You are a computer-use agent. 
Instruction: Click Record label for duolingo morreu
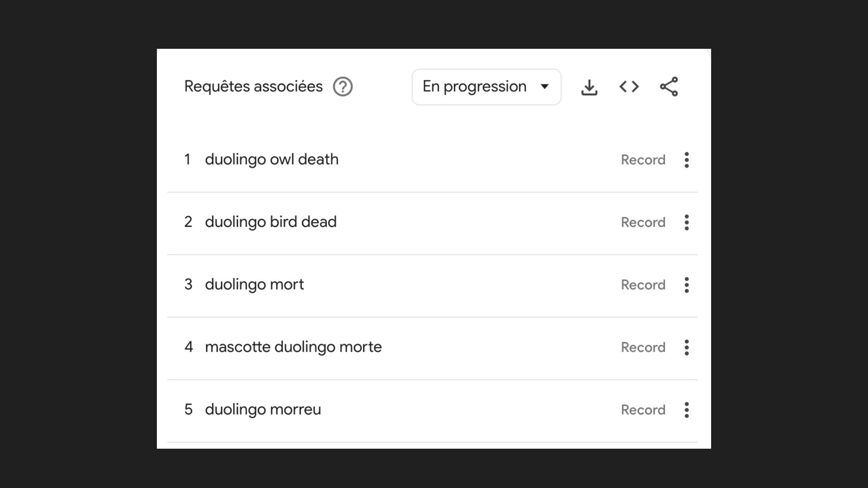(643, 410)
